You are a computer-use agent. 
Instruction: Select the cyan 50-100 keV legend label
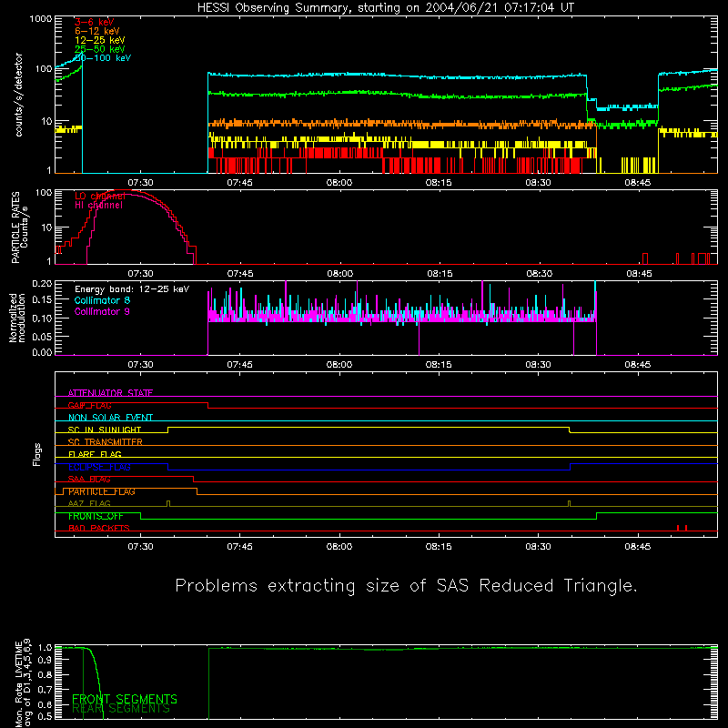click(103, 58)
